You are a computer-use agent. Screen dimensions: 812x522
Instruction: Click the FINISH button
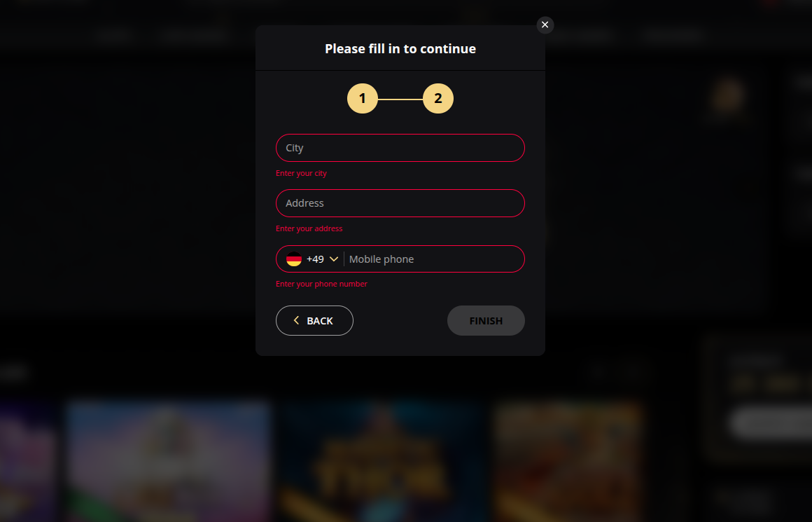[x=486, y=321]
